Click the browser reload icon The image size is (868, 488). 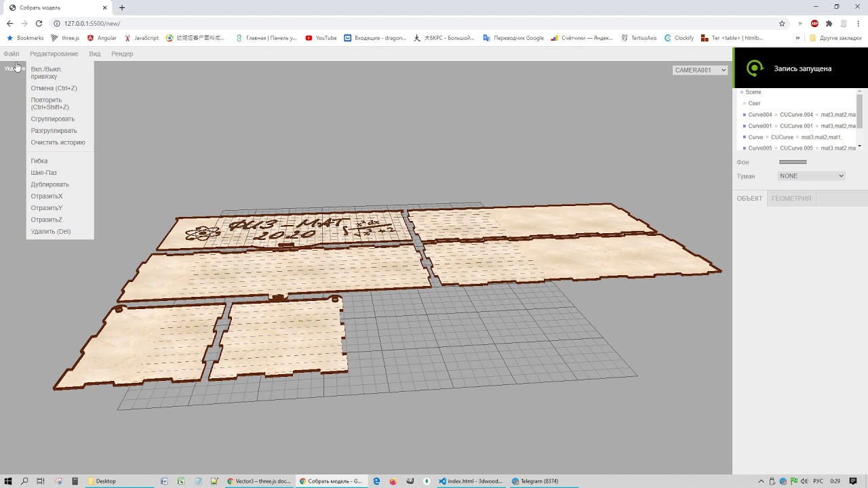tap(39, 23)
